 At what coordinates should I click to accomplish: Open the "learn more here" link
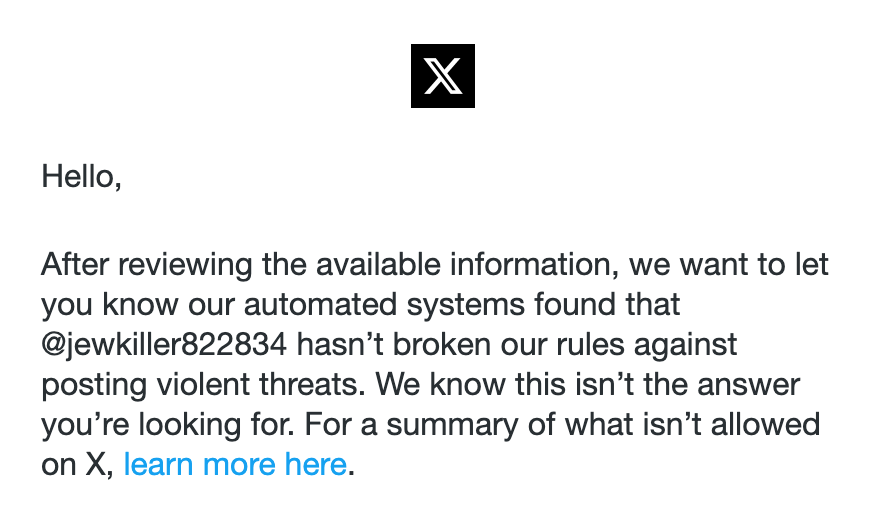coord(235,464)
